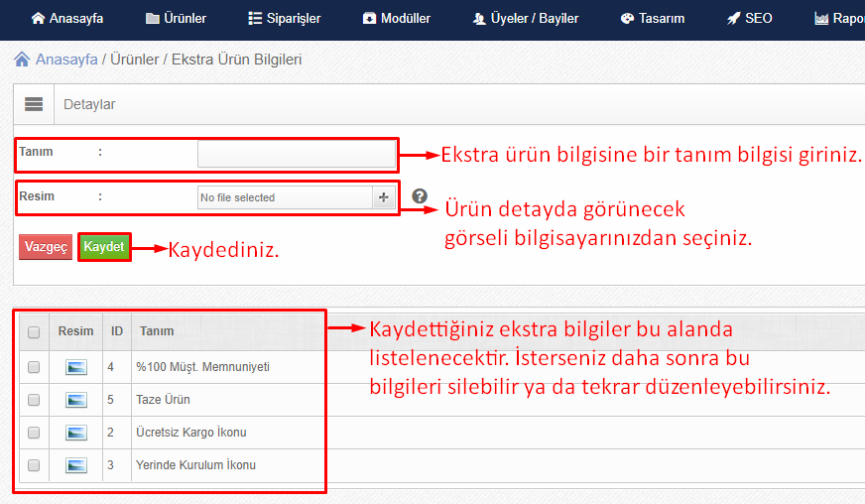865x504 pixels.
Task: Click the green Kaydet button
Action: pos(104,246)
